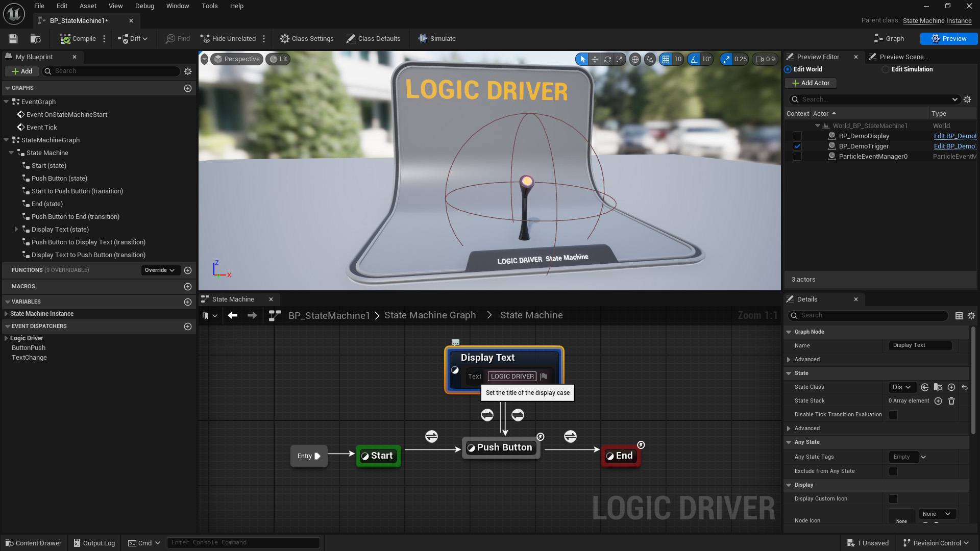980x551 pixels.
Task: Check context box for BP_DemoDisplay
Action: click(797, 136)
